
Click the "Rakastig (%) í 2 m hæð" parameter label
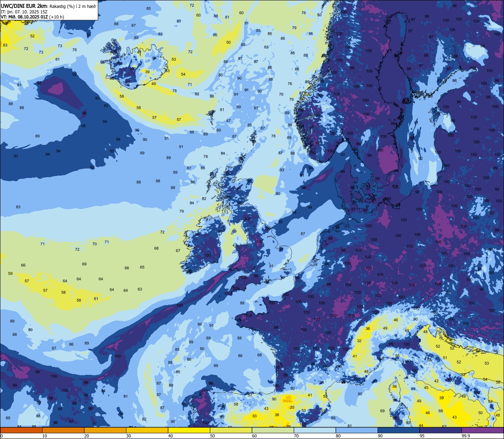coord(72,6)
